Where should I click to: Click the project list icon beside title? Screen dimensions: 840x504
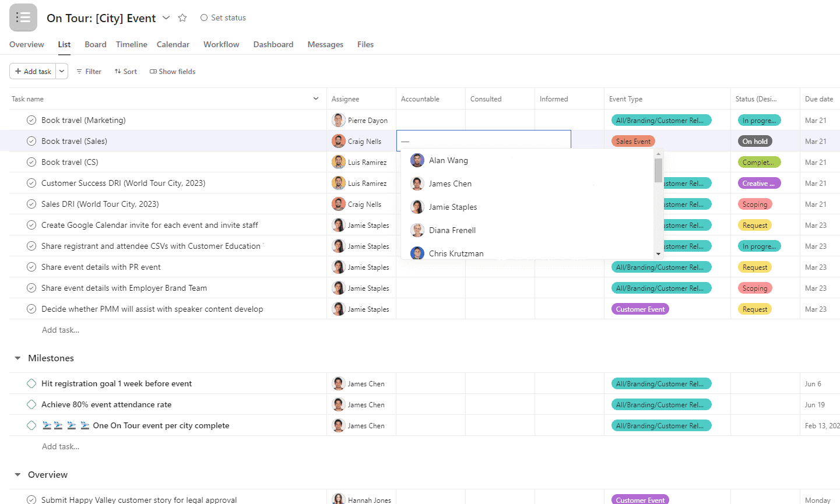(x=23, y=17)
